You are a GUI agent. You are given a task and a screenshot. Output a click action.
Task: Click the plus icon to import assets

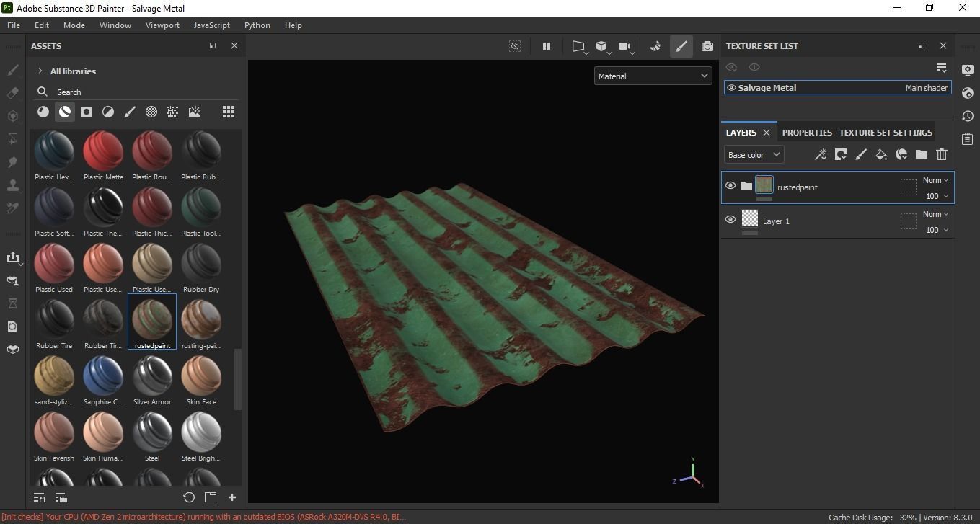pyautogui.click(x=232, y=497)
